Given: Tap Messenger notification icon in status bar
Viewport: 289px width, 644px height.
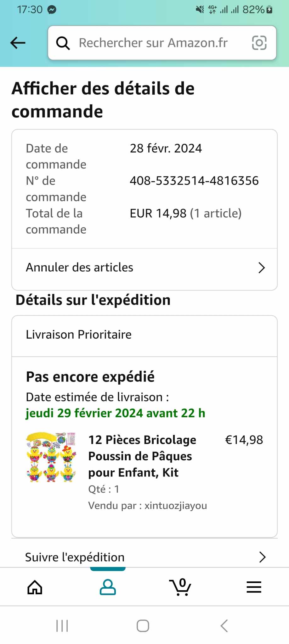Looking at the screenshot, I should 52,10.
